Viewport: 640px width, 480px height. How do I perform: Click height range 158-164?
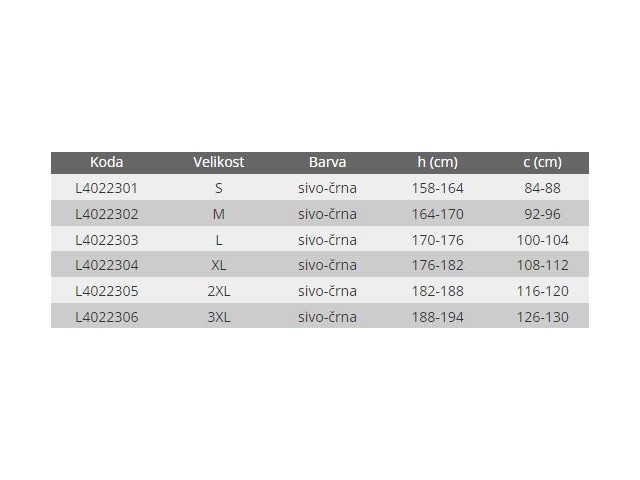(x=437, y=187)
